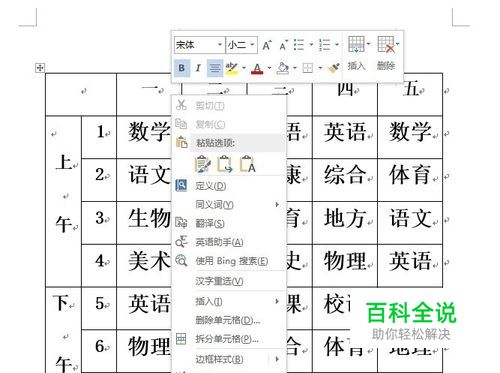Click the 生物 cell in row 3
Image resolution: width=500 pixels, height=373 pixels.
pyautogui.click(x=144, y=223)
